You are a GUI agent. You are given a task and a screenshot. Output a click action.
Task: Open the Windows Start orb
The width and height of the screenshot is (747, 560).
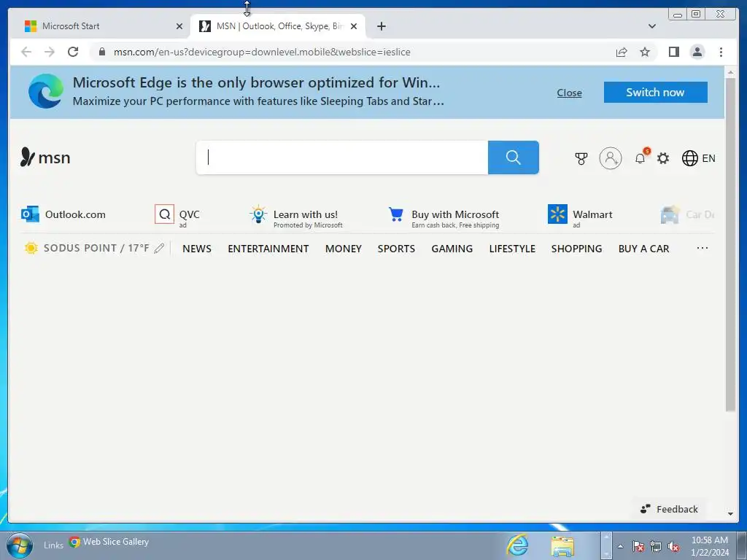(20, 545)
